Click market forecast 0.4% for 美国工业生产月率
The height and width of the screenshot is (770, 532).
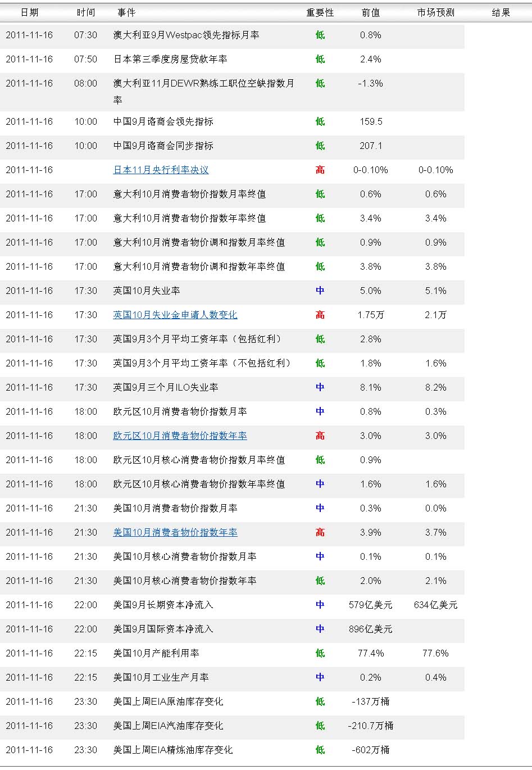click(x=435, y=677)
